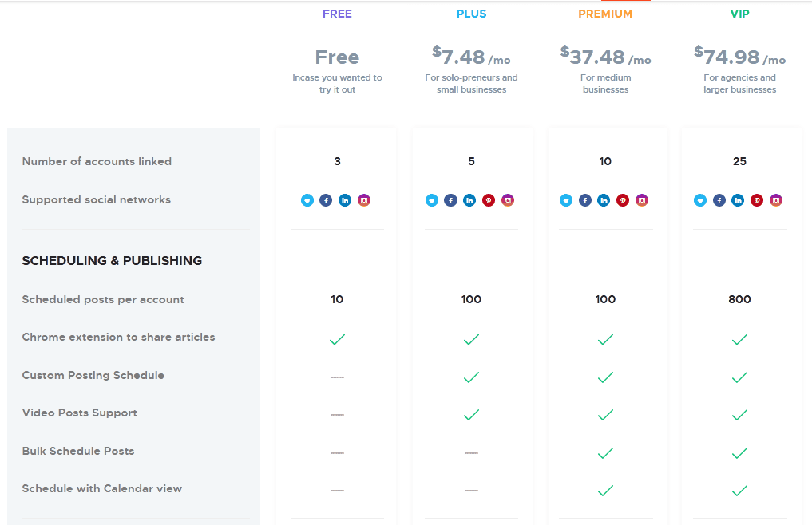Screen dimensions: 812x525
Task: Click the Pinterest icon in the Plus column
Action: (x=489, y=200)
